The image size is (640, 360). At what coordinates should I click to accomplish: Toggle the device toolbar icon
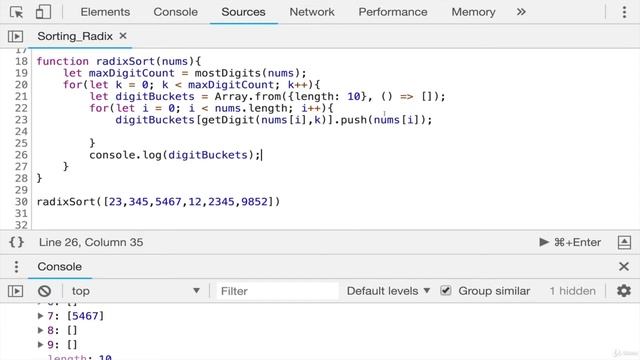pos(43,12)
